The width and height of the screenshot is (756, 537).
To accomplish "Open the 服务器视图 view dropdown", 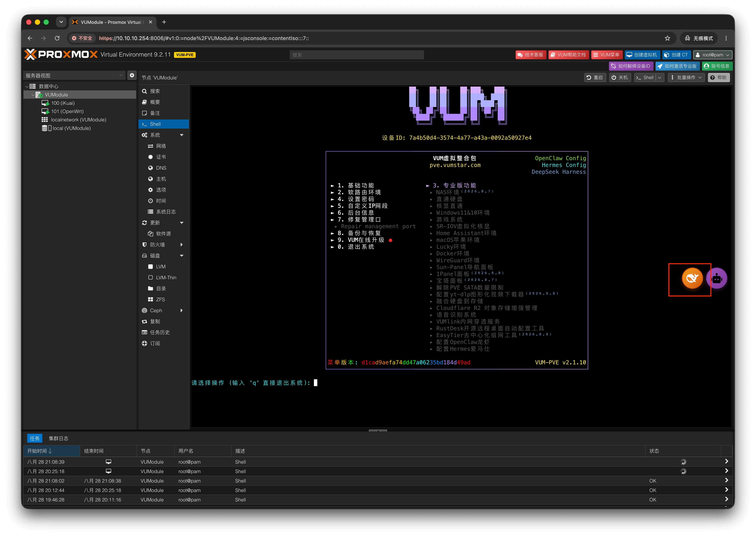I will (75, 75).
